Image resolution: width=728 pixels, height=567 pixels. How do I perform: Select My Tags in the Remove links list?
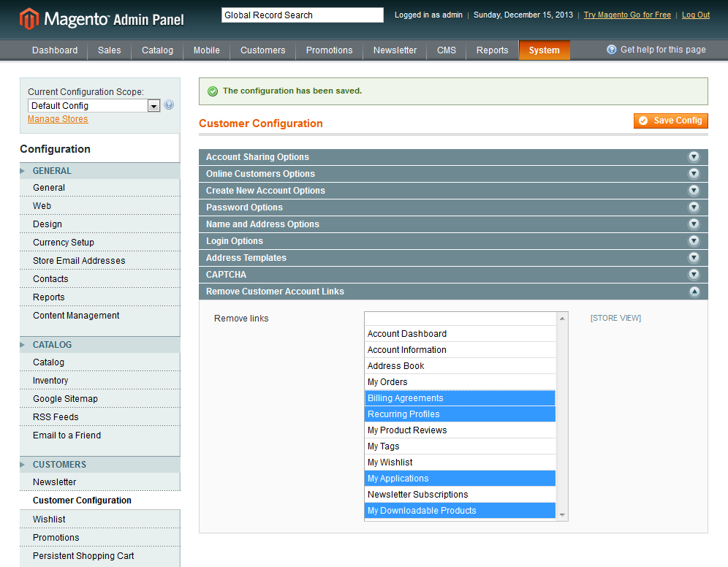click(x=460, y=446)
